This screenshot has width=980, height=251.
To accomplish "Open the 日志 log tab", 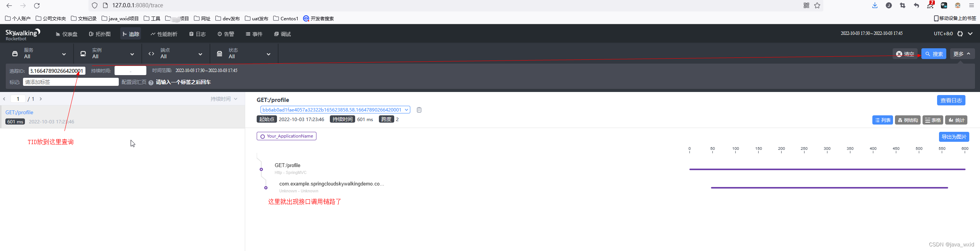I will (x=197, y=34).
